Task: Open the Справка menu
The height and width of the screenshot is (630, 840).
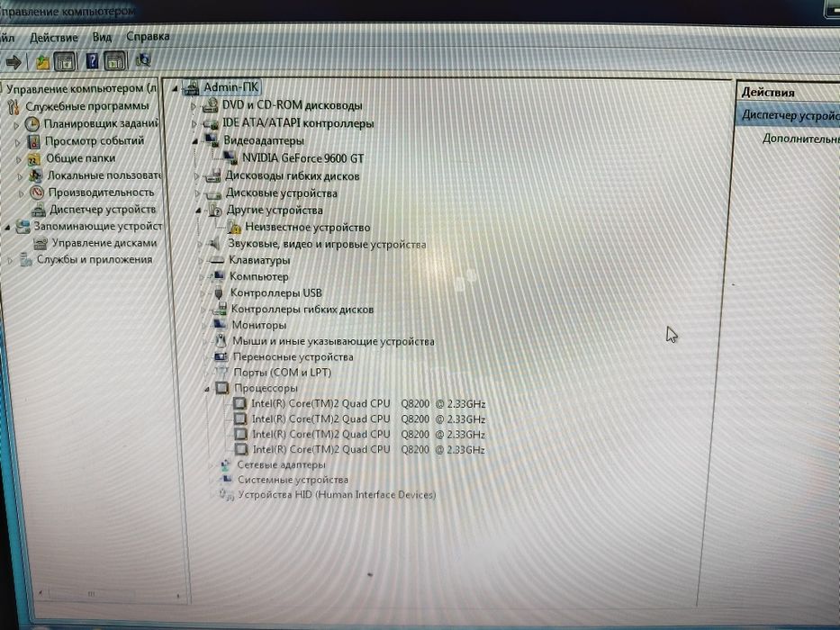Action: tap(148, 36)
